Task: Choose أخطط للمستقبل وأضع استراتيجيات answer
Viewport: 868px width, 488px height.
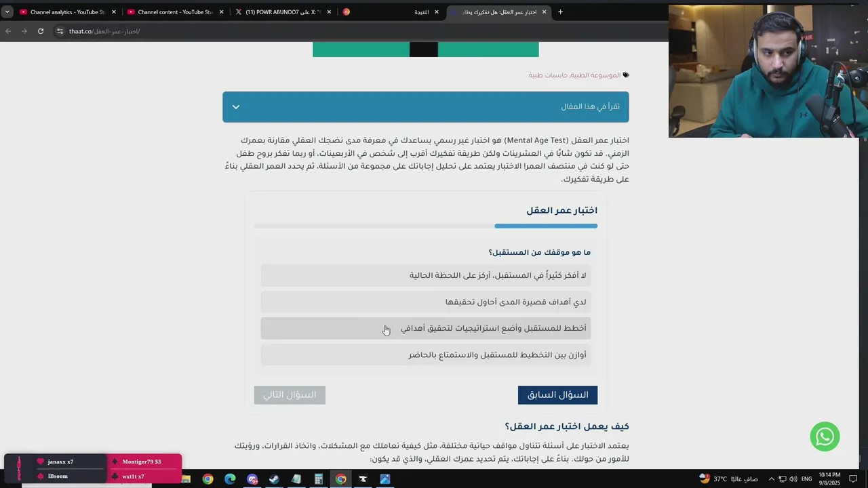Action: pyautogui.click(x=426, y=328)
